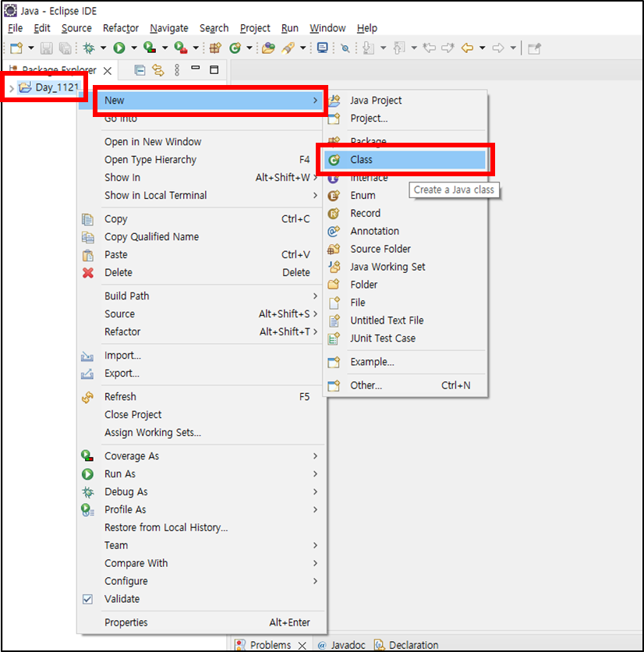The width and height of the screenshot is (644, 652).
Task: Open the dropdown beside New Java Class
Action: click(249, 48)
